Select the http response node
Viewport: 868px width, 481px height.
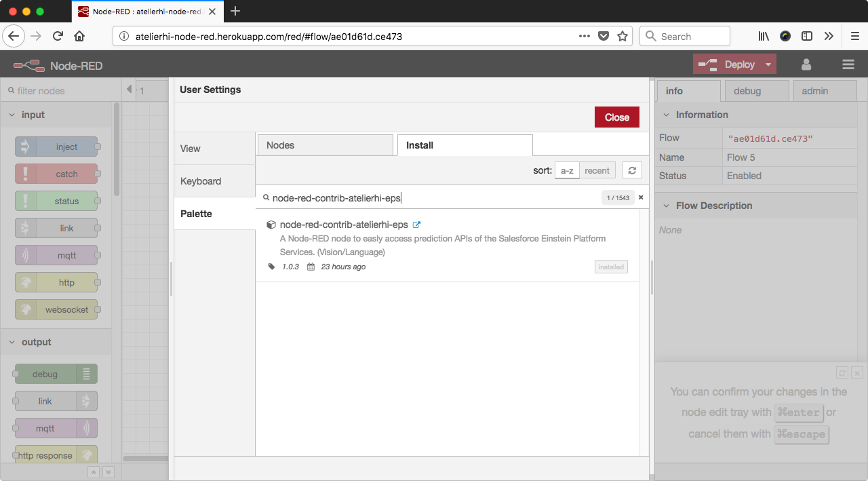click(x=56, y=455)
